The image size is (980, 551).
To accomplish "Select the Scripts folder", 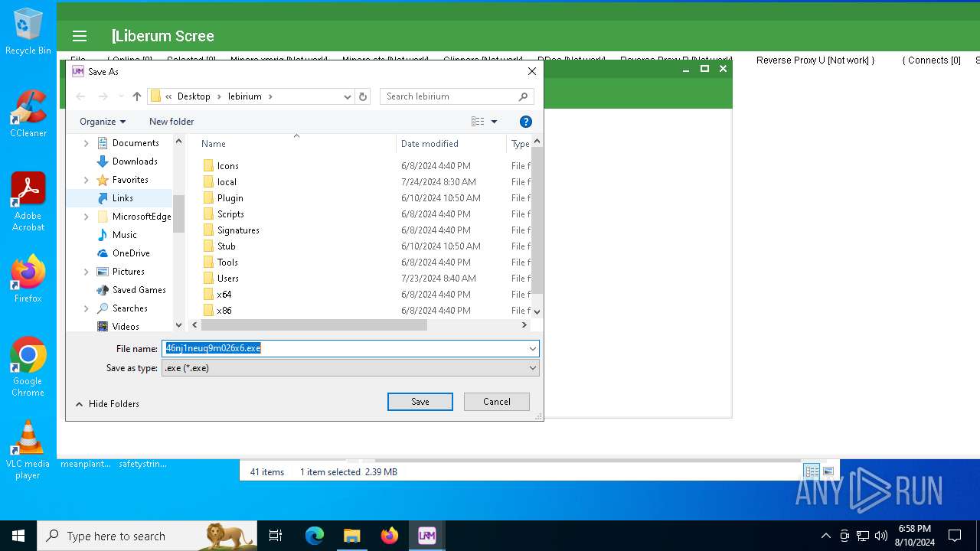I will pos(230,214).
